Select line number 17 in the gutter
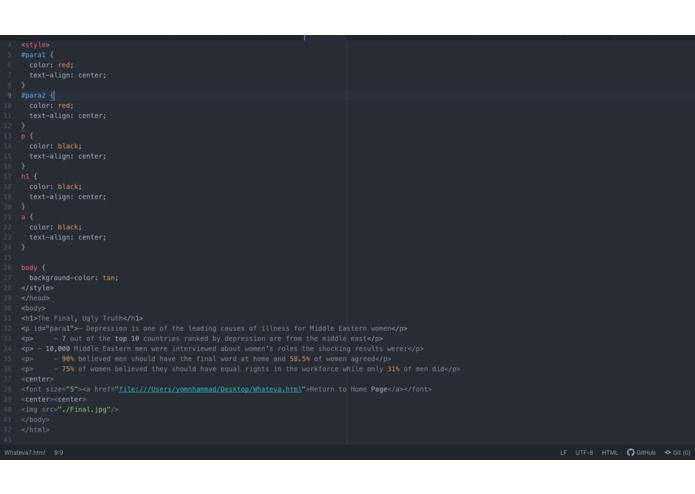695x494 pixels. [x=8, y=176]
